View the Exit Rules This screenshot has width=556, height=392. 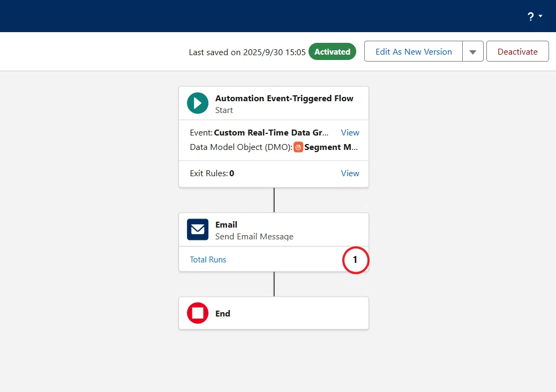(350, 174)
